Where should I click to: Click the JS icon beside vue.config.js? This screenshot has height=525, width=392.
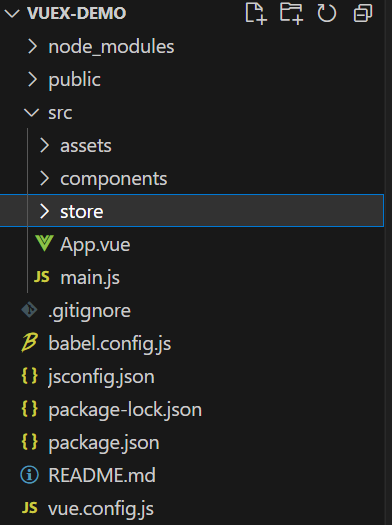[x=29, y=508]
